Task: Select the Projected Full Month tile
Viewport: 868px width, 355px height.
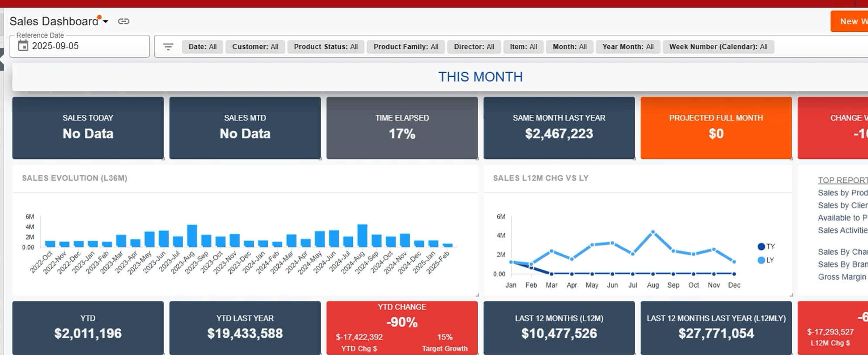Action: [716, 128]
